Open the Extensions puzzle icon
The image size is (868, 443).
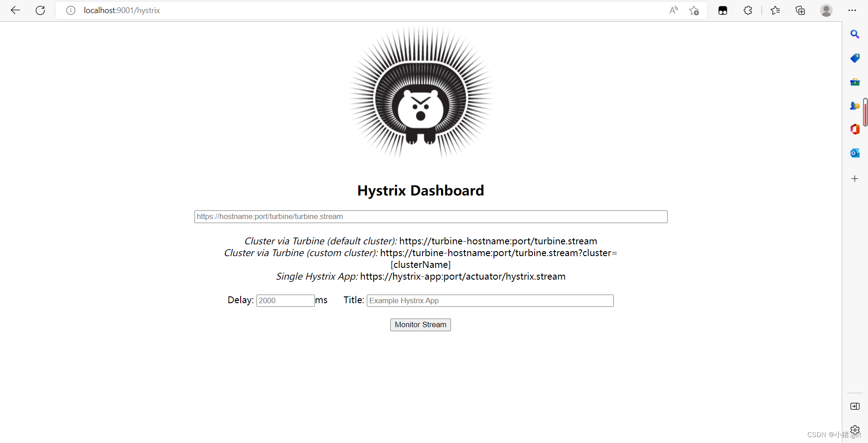pyautogui.click(x=748, y=10)
